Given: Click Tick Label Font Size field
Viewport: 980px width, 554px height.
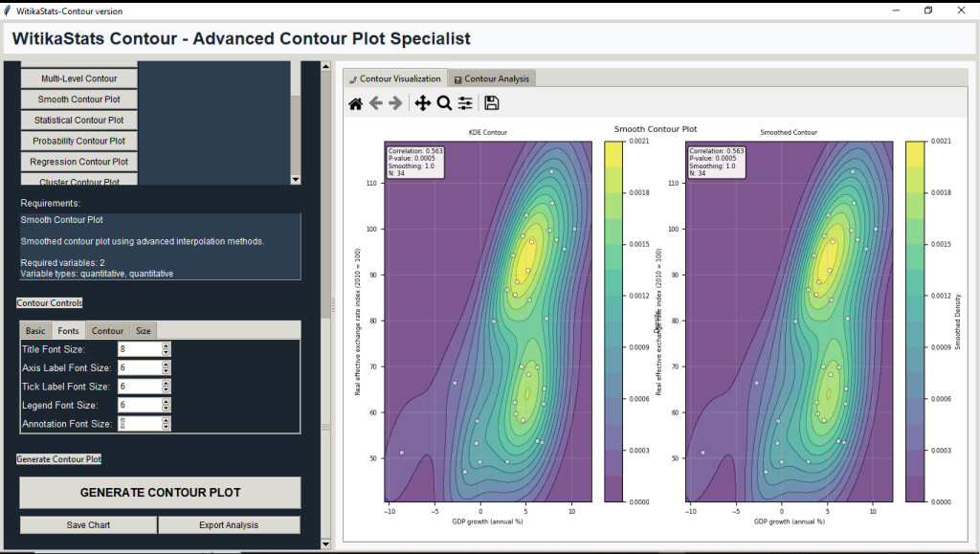Looking at the screenshot, I should 140,387.
